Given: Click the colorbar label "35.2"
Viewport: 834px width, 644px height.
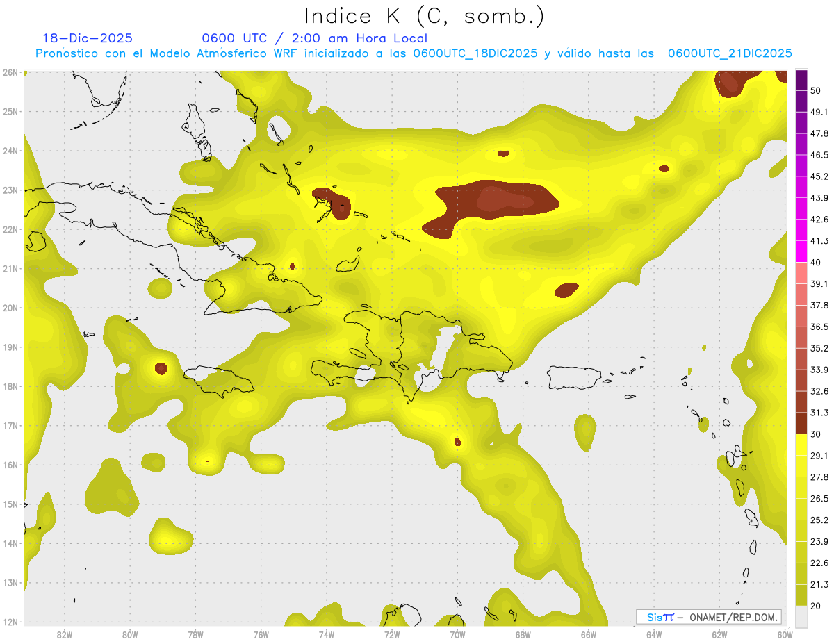Looking at the screenshot, I should 819,348.
